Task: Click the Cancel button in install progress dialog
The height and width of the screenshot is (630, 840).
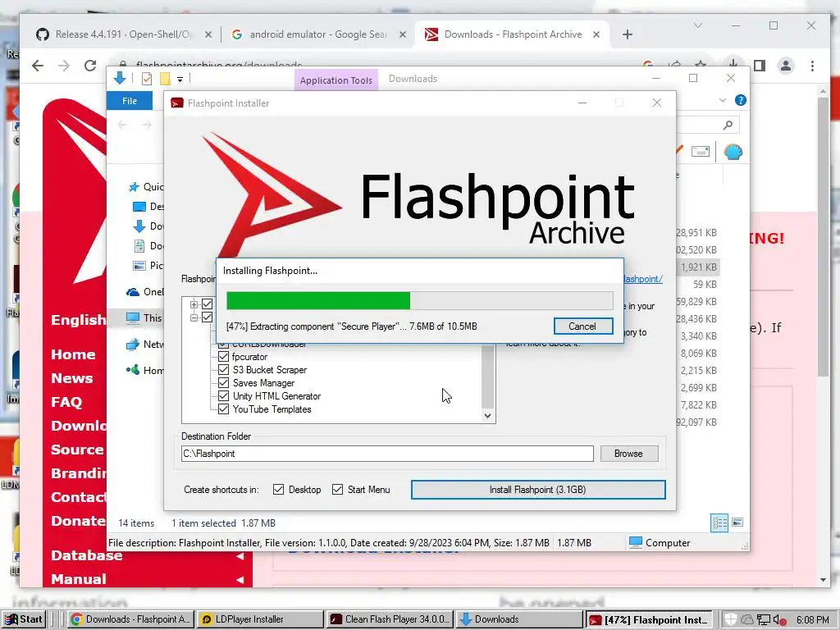Action: (x=583, y=326)
